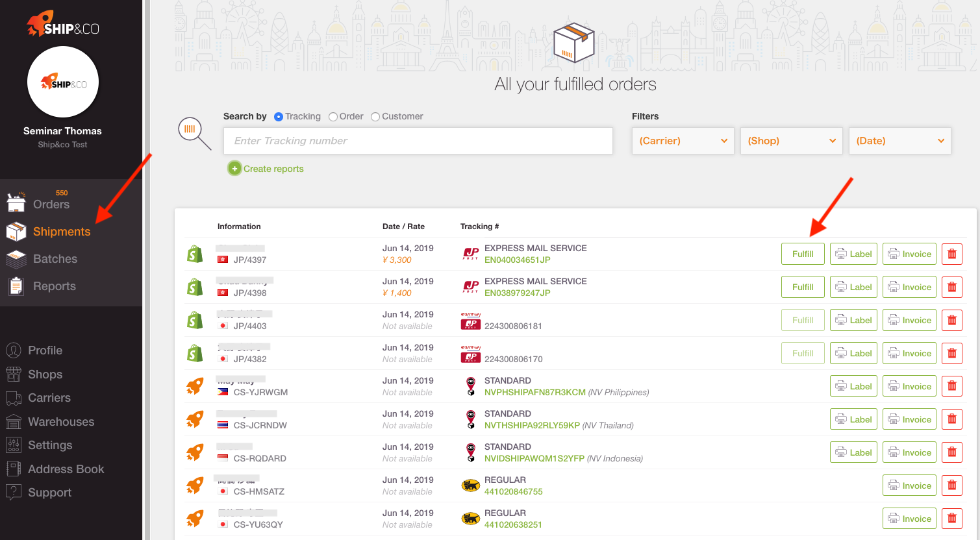Image resolution: width=980 pixels, height=540 pixels.
Task: Click the Seminar Thomas profile avatar
Action: coord(63,82)
